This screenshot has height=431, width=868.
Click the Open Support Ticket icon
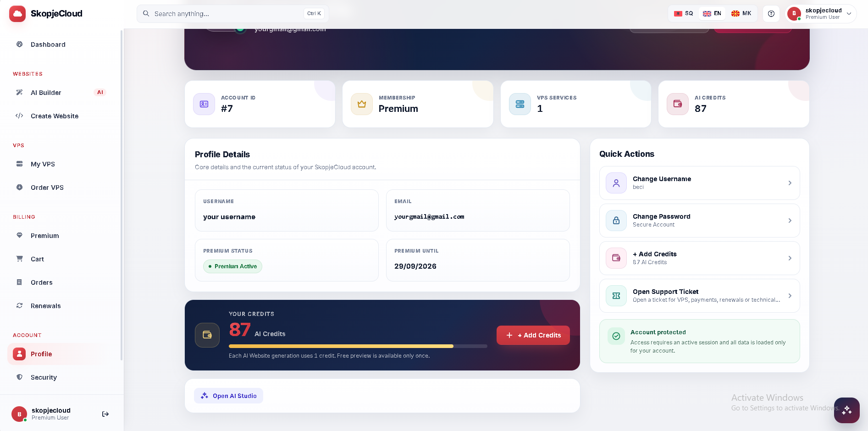pos(616,296)
